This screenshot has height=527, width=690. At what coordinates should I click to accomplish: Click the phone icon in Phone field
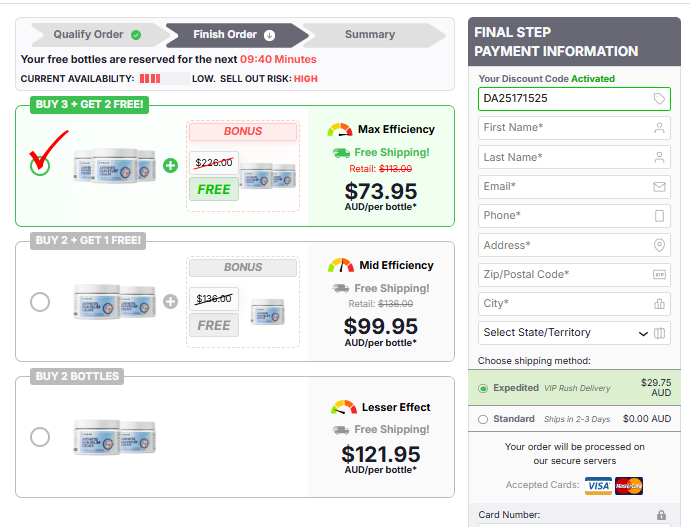659,216
